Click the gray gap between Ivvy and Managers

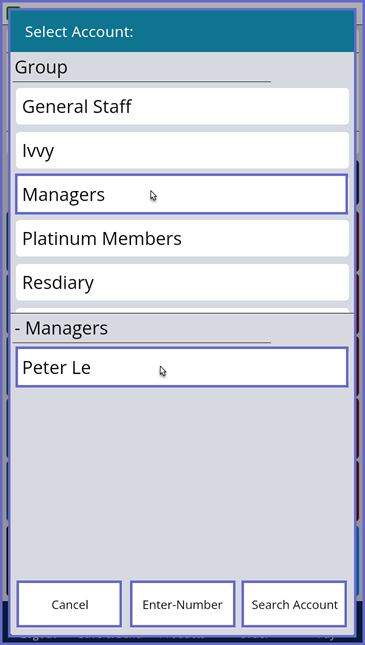click(182, 172)
